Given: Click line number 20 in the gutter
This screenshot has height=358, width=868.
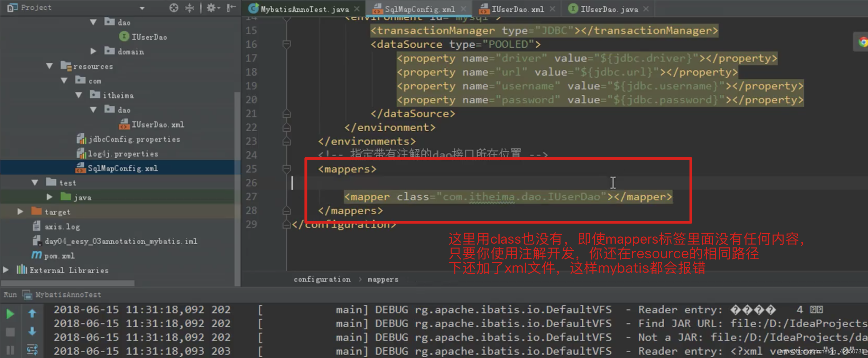Looking at the screenshot, I should point(251,100).
